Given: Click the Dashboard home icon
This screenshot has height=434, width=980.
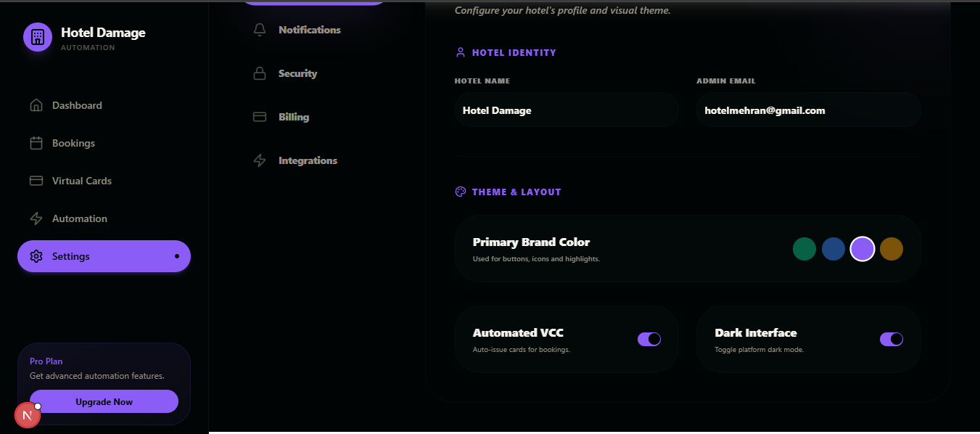Looking at the screenshot, I should (x=36, y=105).
